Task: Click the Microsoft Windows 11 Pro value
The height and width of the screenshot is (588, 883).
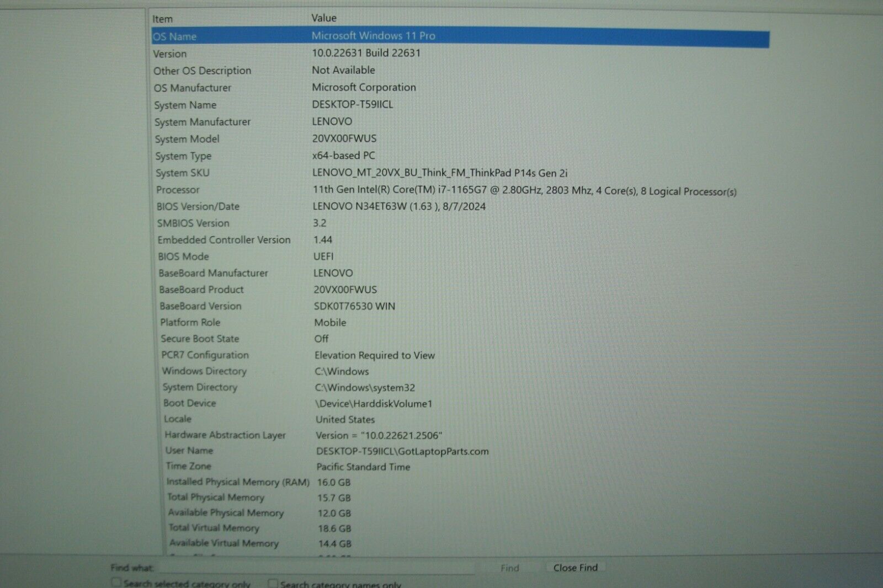Action: [x=374, y=36]
